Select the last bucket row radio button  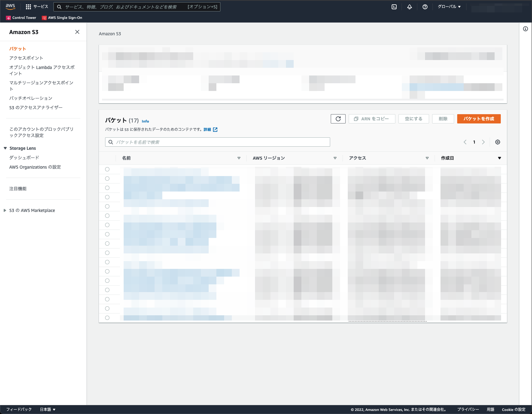[x=107, y=318]
